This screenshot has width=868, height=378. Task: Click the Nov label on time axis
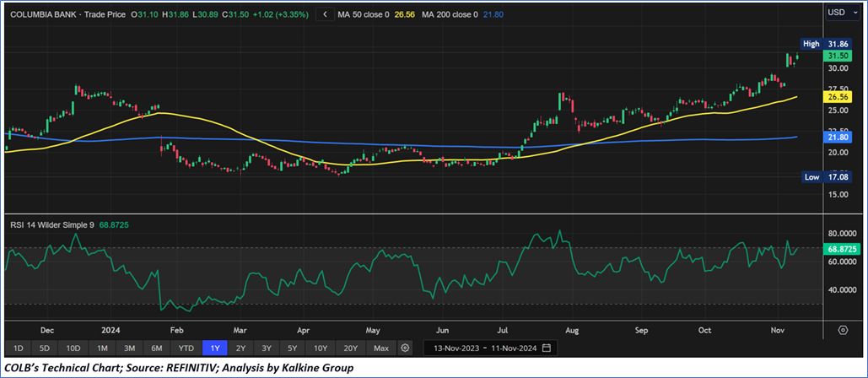pyautogui.click(x=779, y=331)
